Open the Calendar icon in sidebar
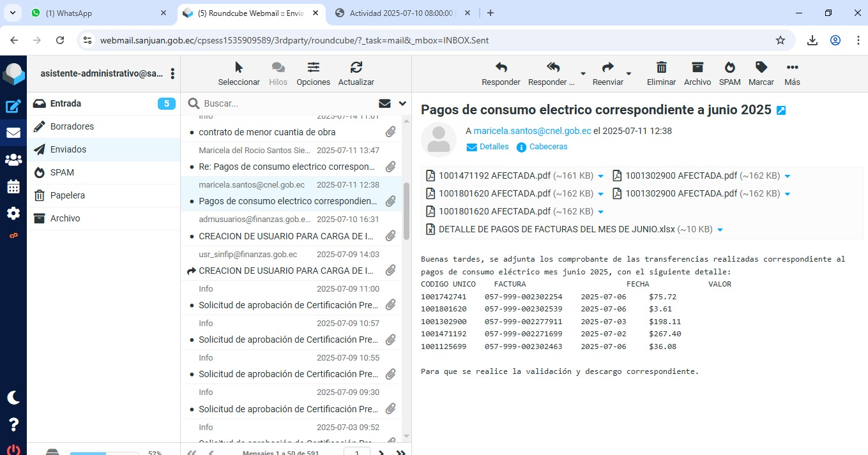Screen dimensions: 868x455 [x=13, y=187]
